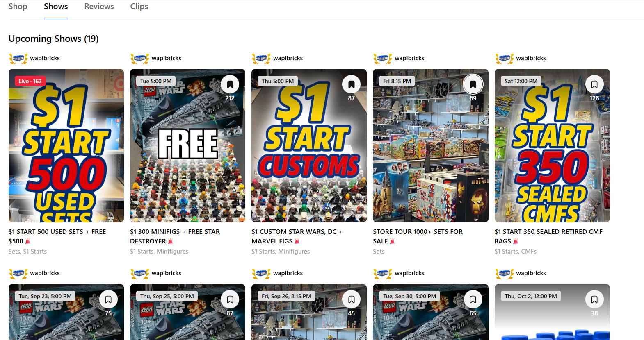
Task: Switch to the Shop tab
Action: tap(18, 7)
